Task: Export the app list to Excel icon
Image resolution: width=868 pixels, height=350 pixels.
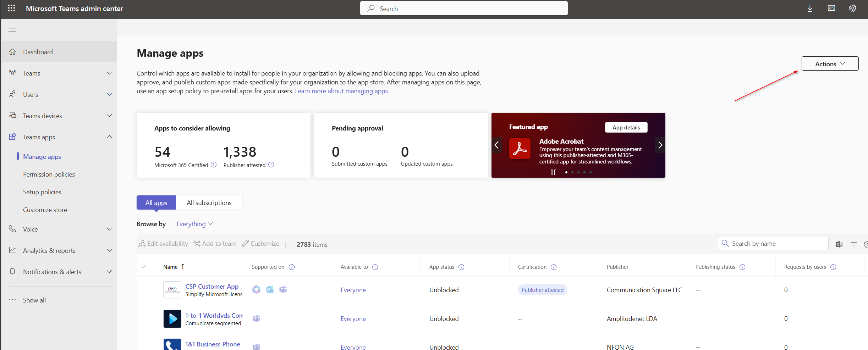Action: (839, 244)
